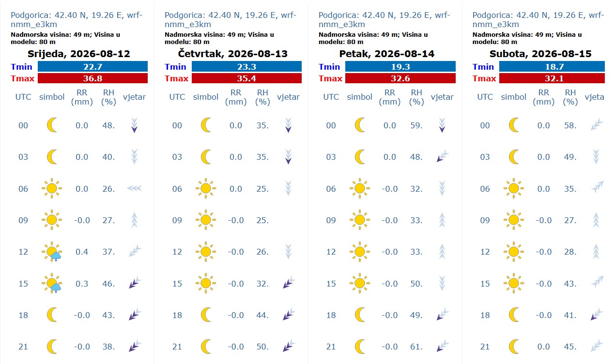Click the wind arrow at 18 UTC Saturday

click(597, 315)
